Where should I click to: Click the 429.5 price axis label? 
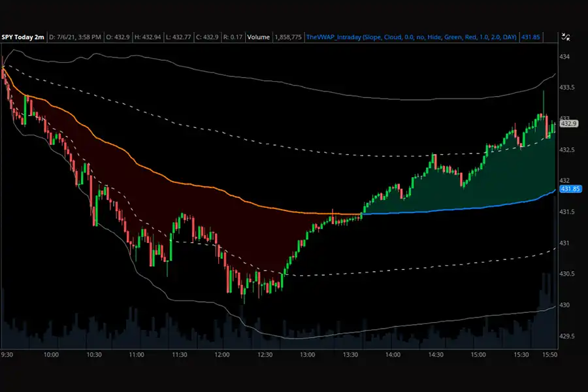click(566, 336)
